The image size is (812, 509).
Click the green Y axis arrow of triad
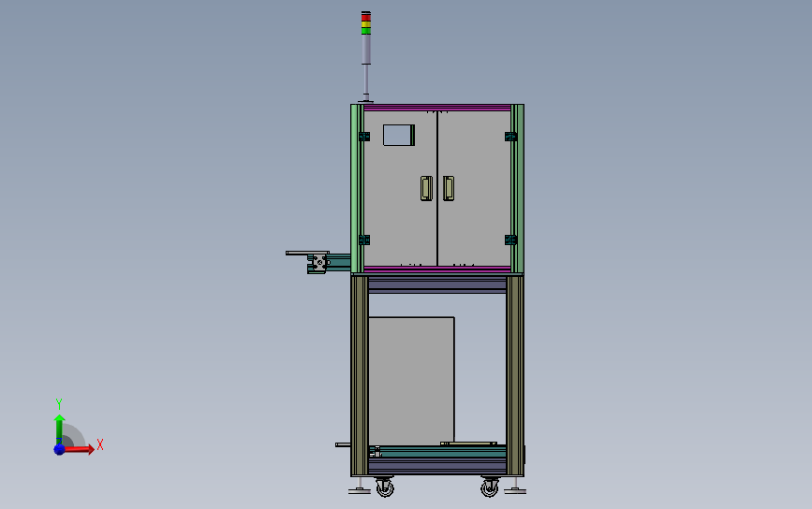point(59,429)
